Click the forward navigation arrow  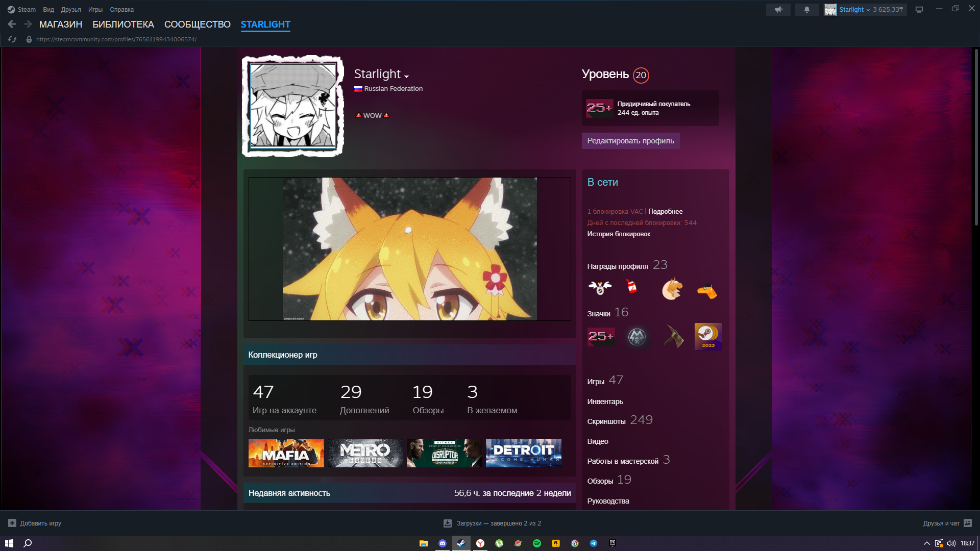28,24
